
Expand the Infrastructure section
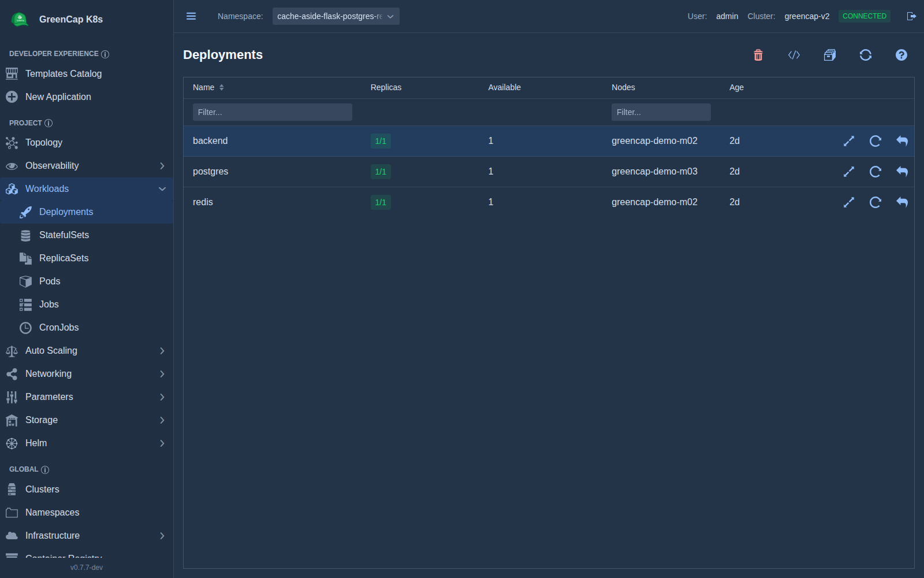coord(87,535)
